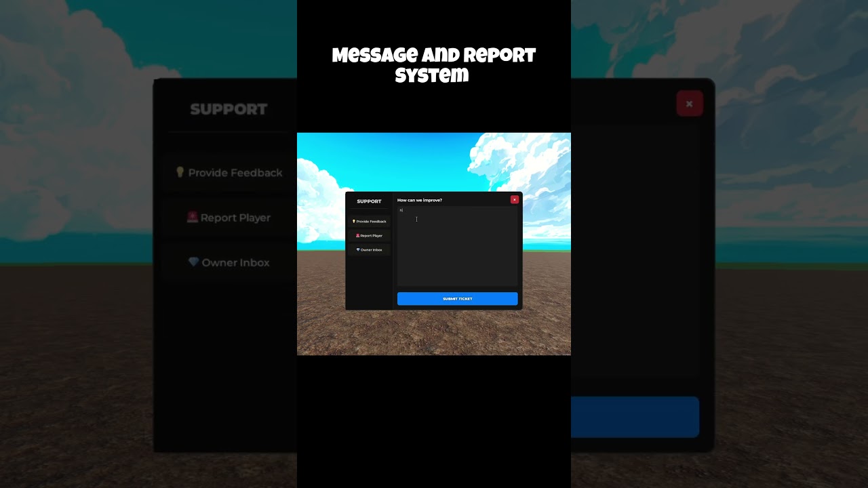Screen dimensions: 868x488
Task: Select Report Player in the support sidebar
Action: tap(369, 236)
